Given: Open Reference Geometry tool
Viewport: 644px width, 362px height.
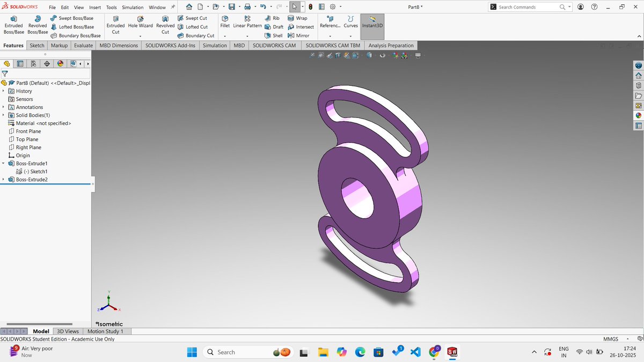Looking at the screenshot, I should tap(330, 22).
